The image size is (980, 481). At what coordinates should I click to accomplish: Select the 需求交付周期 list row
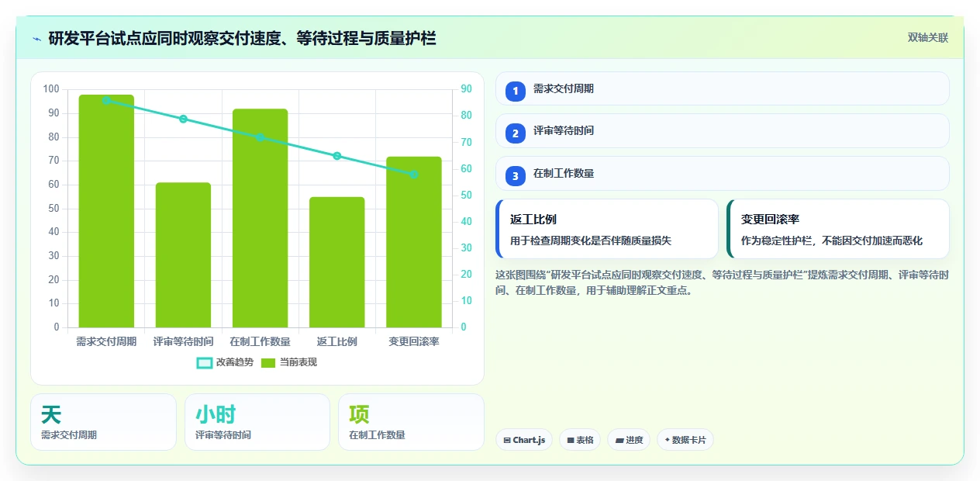click(723, 88)
